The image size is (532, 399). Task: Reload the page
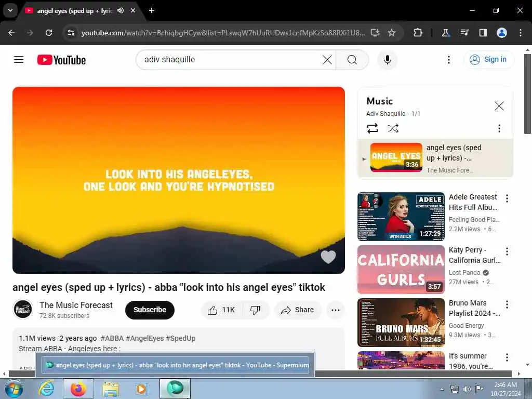pyautogui.click(x=49, y=33)
